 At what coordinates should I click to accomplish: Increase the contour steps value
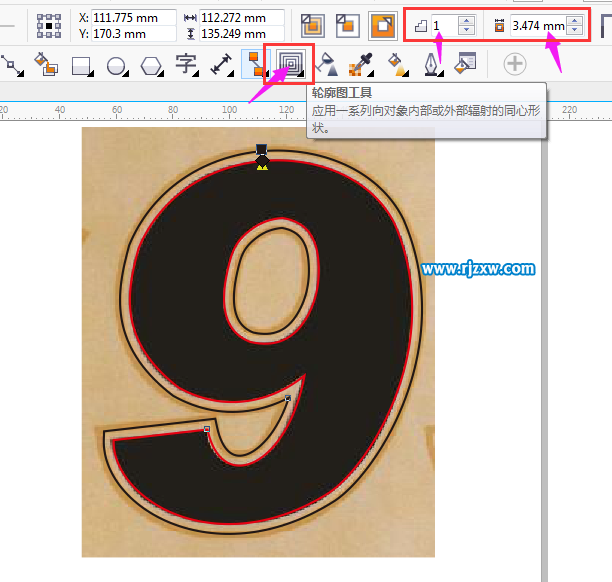click(466, 20)
